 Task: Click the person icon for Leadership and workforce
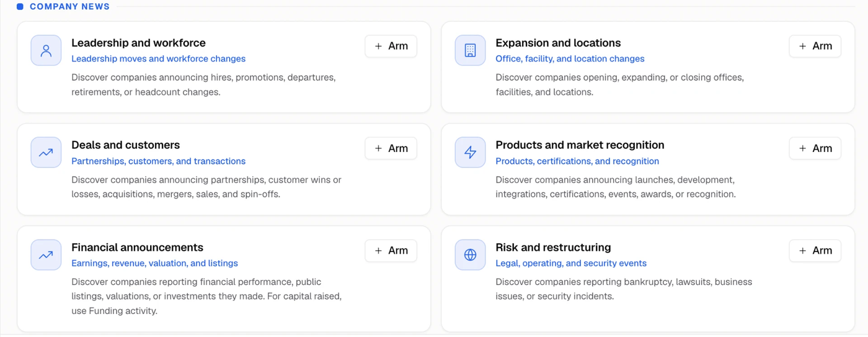point(46,50)
